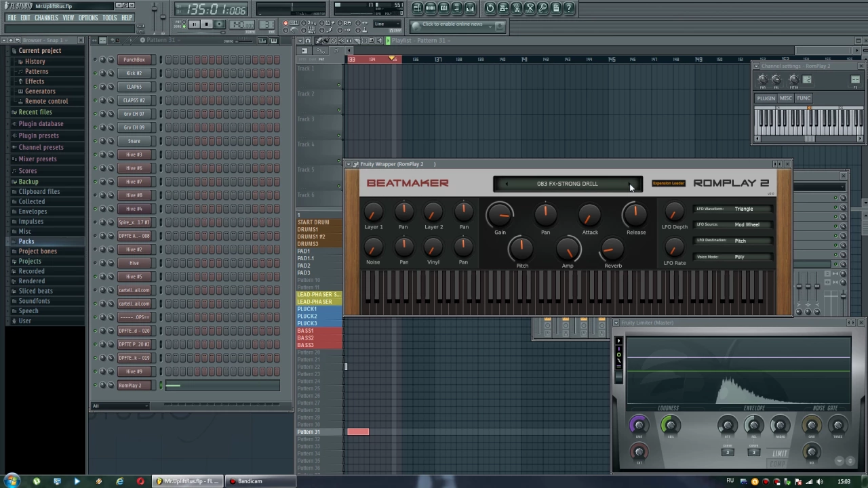Open the Sliced beats folder
Screen dimensions: 868x488
point(35,291)
